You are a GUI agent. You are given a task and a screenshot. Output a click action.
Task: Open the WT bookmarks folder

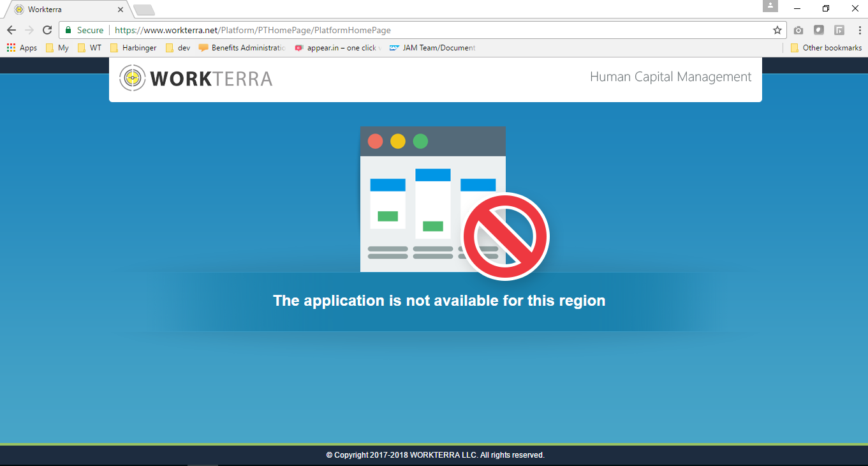click(89, 48)
